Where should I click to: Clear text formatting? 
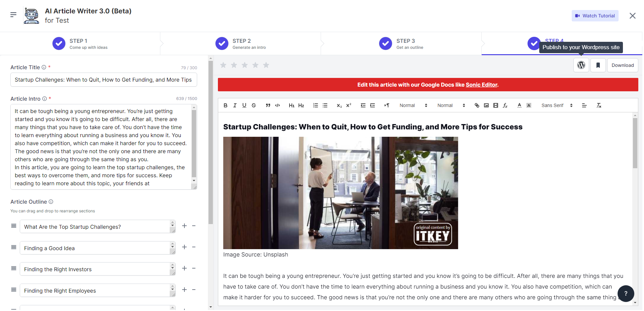(599, 105)
